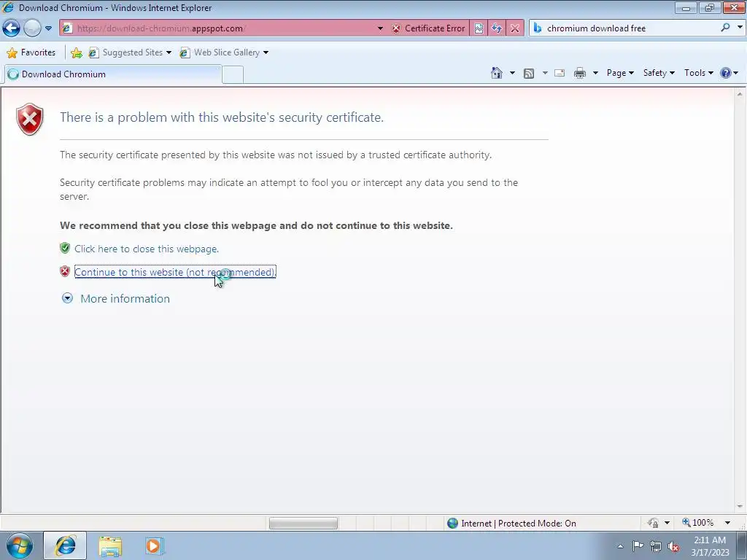Expand the feeds dropdown arrow

[x=545, y=73]
